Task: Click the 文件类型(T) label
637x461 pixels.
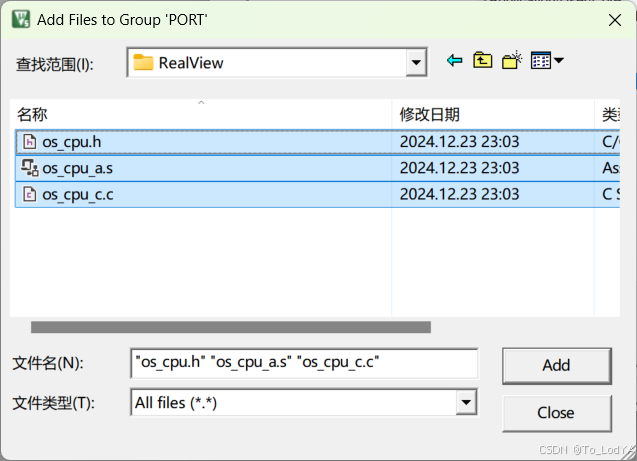Action: 53,403
